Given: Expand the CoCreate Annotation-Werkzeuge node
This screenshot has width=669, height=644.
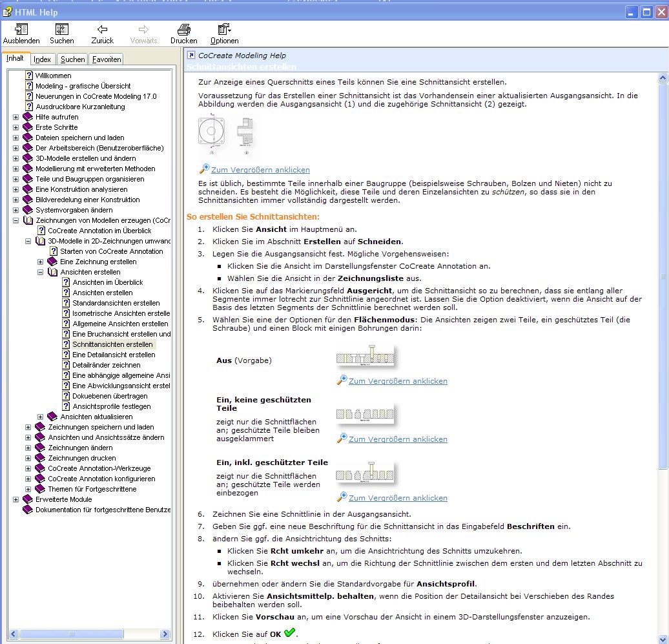Looking at the screenshot, I should pos(28,468).
